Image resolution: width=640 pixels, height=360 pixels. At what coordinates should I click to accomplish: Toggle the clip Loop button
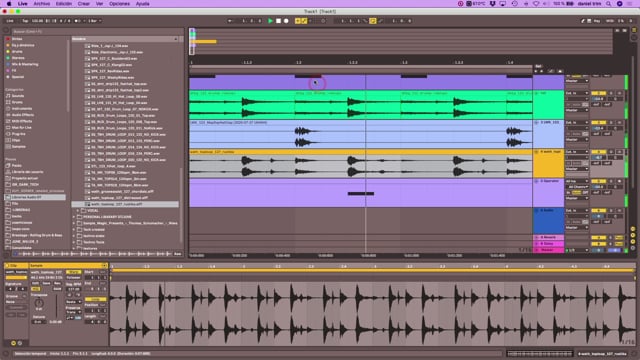click(95, 300)
